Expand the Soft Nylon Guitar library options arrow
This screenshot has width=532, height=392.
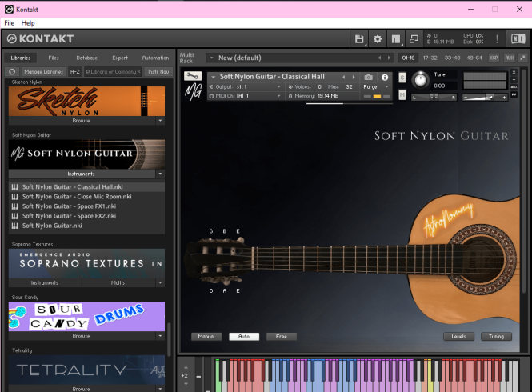click(160, 174)
